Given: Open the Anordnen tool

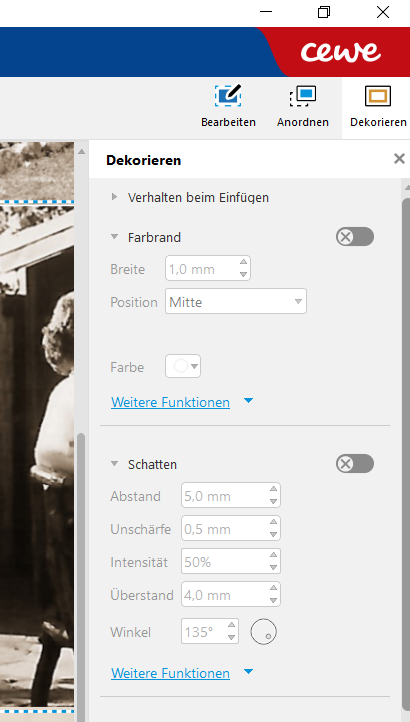Looking at the screenshot, I should tap(303, 106).
